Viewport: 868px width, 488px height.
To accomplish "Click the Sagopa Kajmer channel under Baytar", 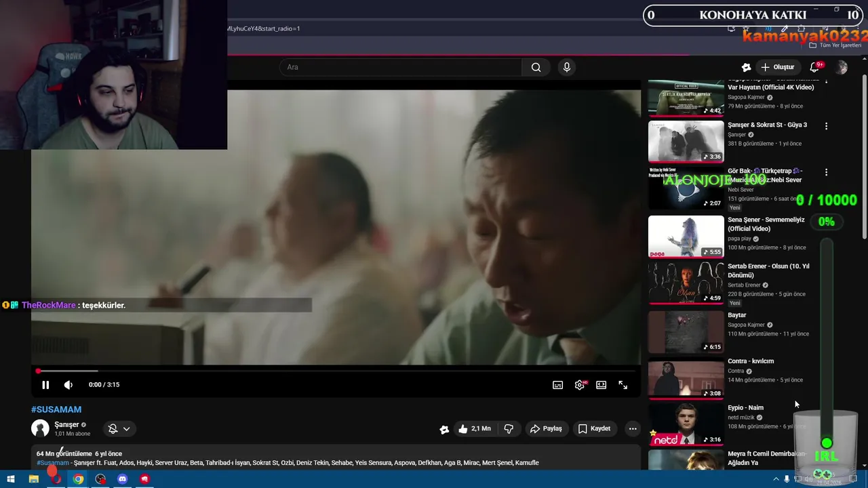I will pyautogui.click(x=746, y=325).
